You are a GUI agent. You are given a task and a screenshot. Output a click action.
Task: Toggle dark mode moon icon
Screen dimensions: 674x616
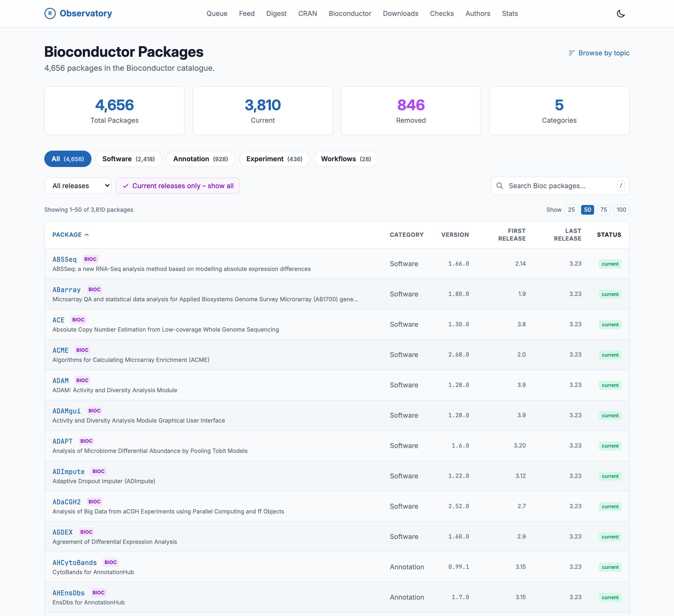[x=621, y=14]
